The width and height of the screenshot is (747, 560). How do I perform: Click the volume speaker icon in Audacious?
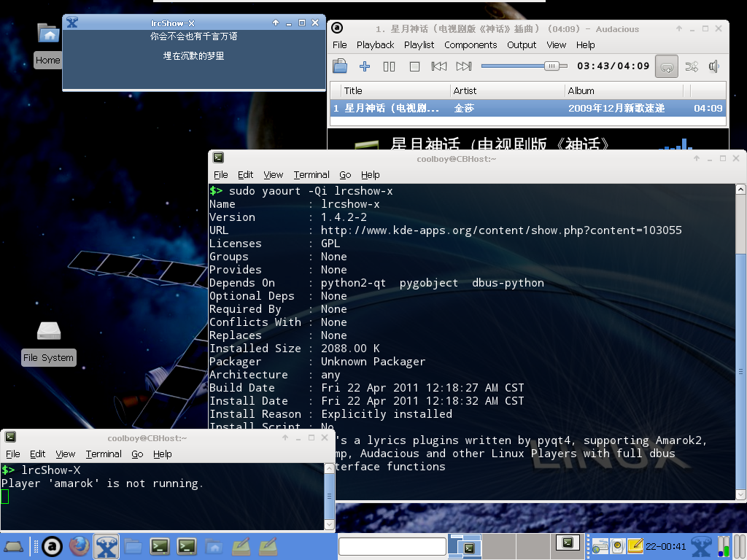point(713,66)
